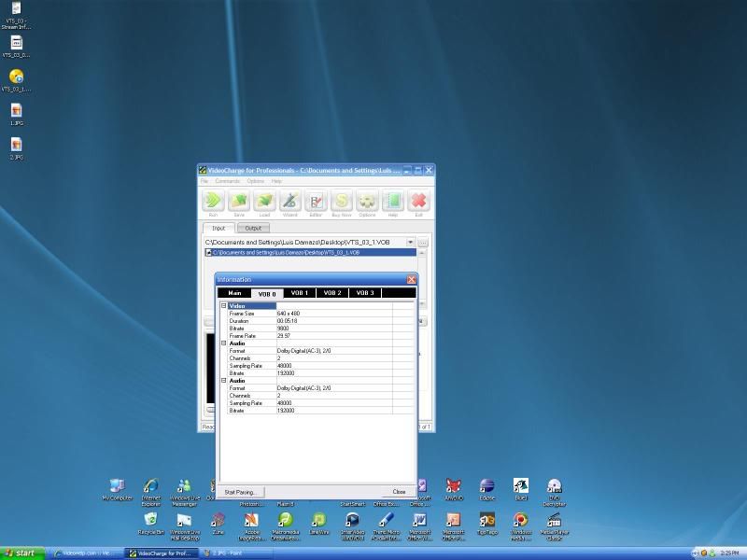Select the Internet Explorer desktop icon
Screen dimensions: 747x560
151,492
